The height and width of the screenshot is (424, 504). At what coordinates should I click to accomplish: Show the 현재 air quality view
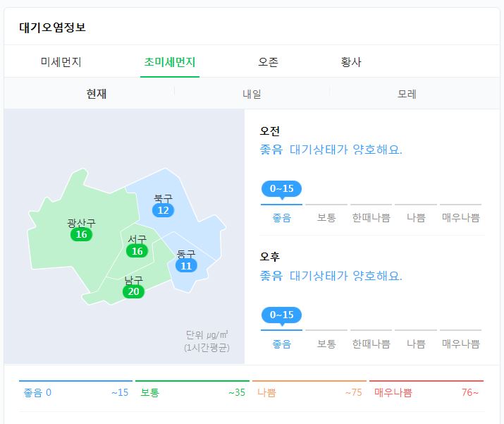(x=97, y=94)
